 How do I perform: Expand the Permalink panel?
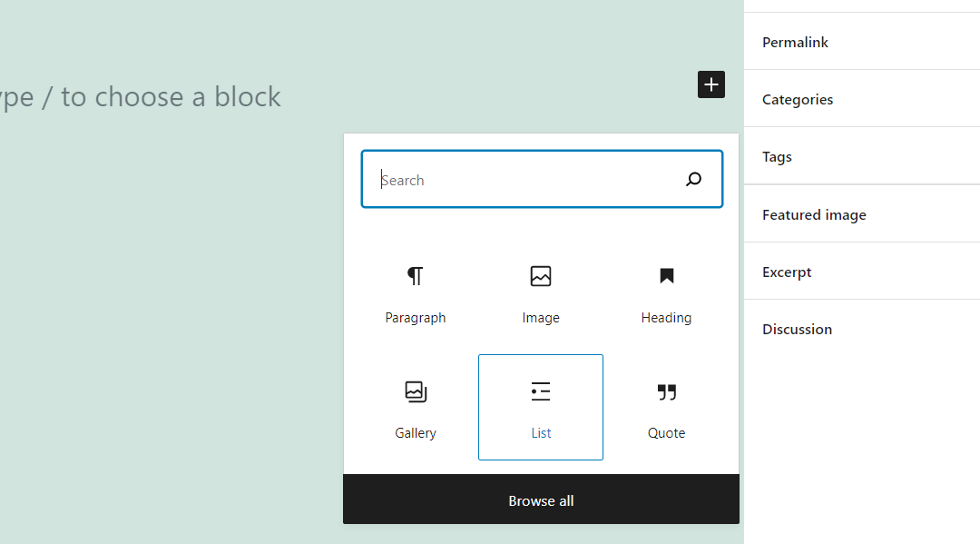click(795, 42)
